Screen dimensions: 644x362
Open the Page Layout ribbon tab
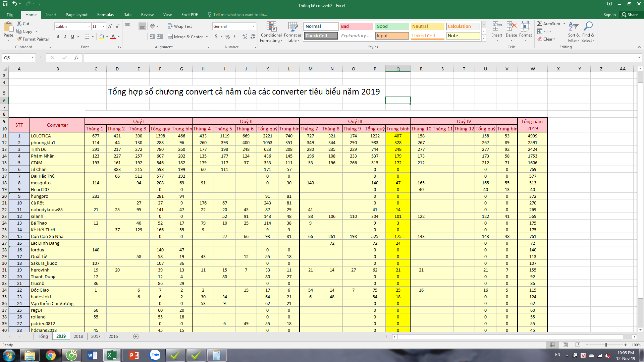[76, 15]
